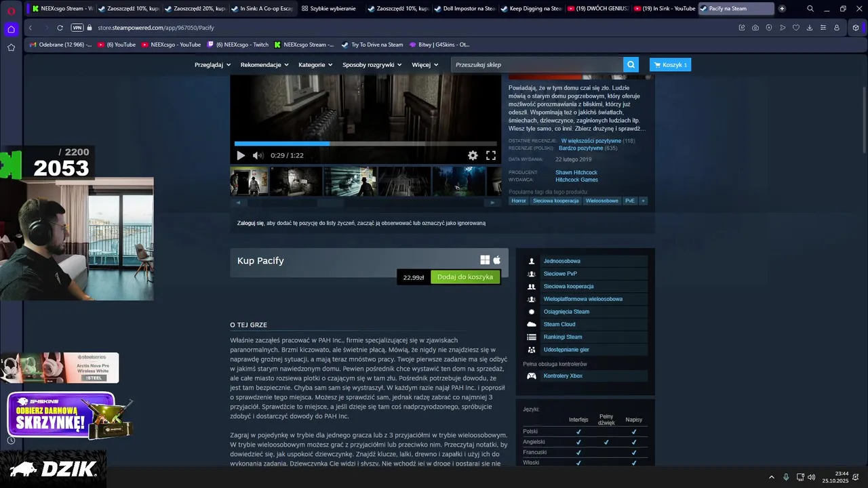Viewport: 868px width, 488px height.
Task: Click the Steam Cloud icon
Action: tap(532, 324)
